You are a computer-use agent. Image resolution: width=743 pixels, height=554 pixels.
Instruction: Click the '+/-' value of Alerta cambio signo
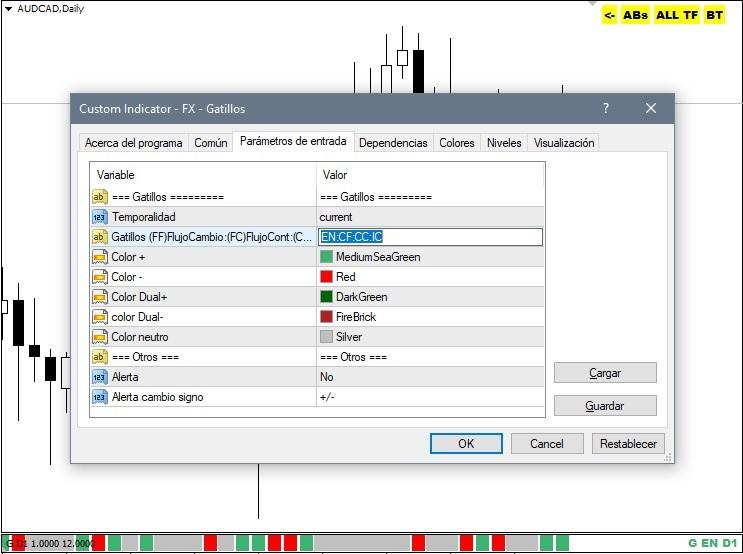[327, 397]
